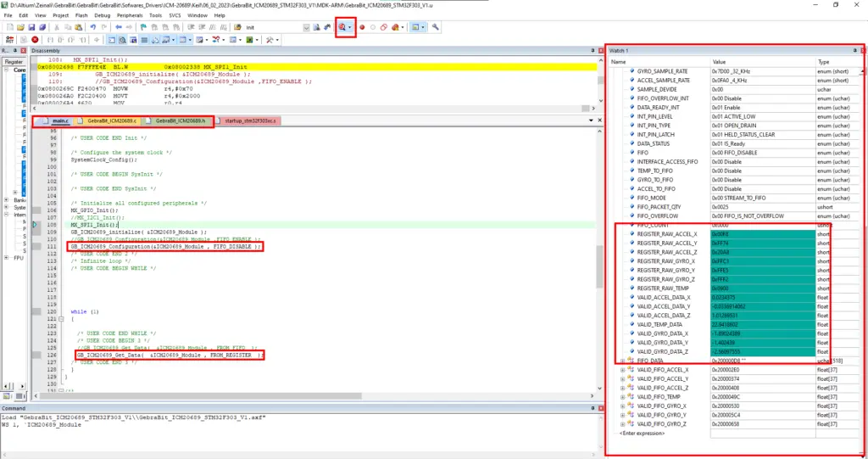Click the Save All icon

(42, 27)
